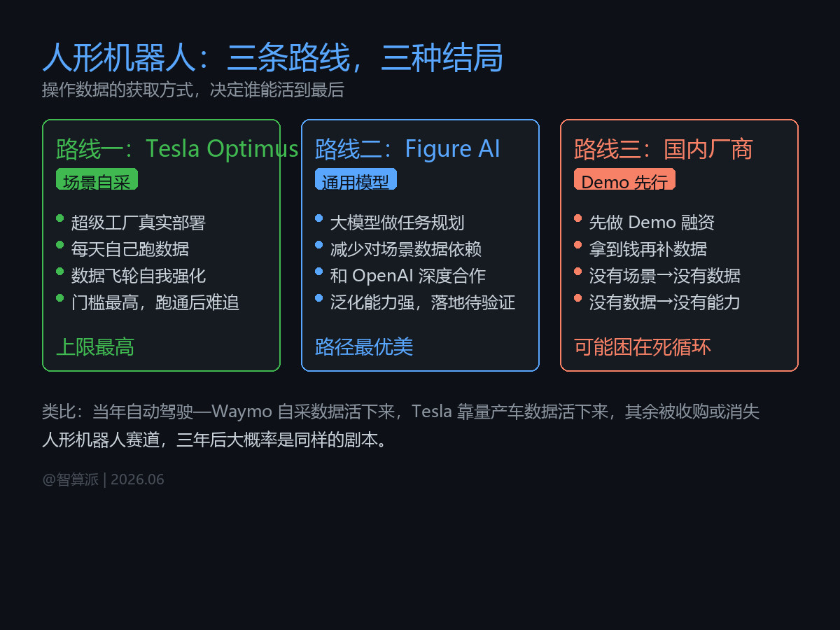The width and height of the screenshot is (840, 630).
Task: Click the 可能困在死循环 conclusion text
Action: 643,346
